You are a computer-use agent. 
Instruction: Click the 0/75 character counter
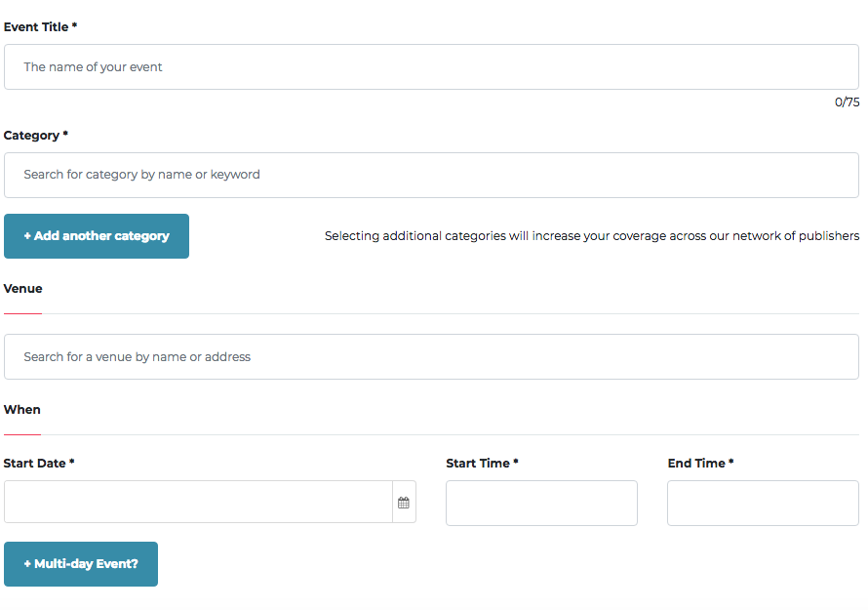tap(847, 102)
